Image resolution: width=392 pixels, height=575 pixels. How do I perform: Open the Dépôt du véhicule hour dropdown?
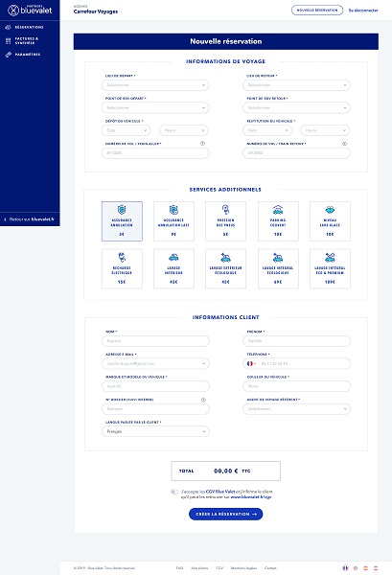click(x=184, y=130)
